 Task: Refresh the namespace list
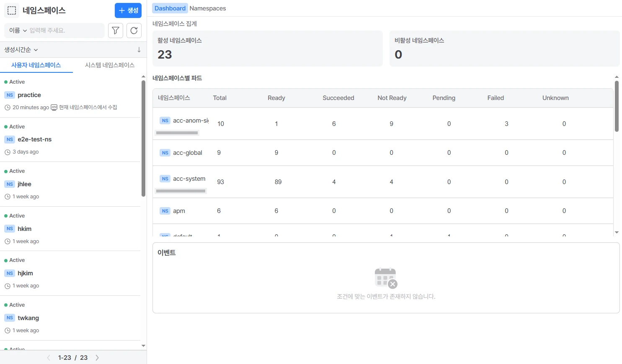click(x=134, y=31)
